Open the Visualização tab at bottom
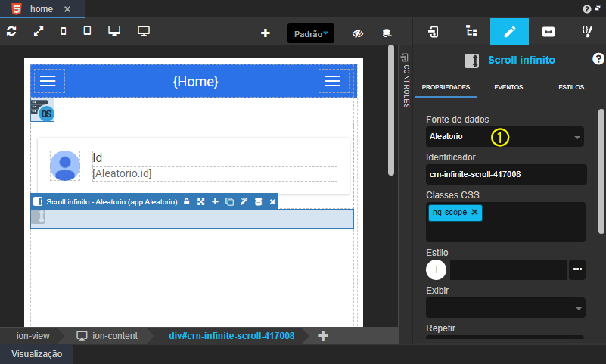Image resolution: width=606 pixels, height=364 pixels. [x=37, y=354]
